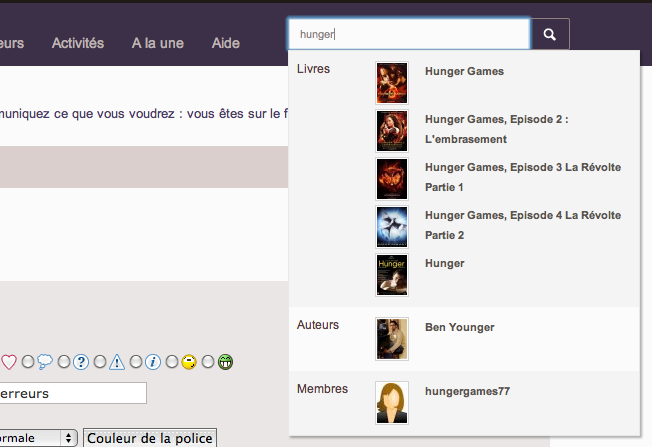
Task: Click the Couleur de la police button
Action: point(150,438)
